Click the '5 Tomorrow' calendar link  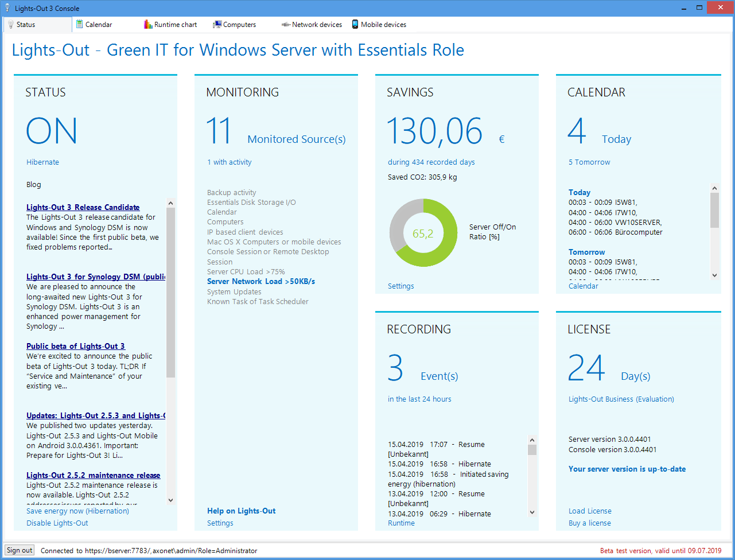click(x=589, y=162)
